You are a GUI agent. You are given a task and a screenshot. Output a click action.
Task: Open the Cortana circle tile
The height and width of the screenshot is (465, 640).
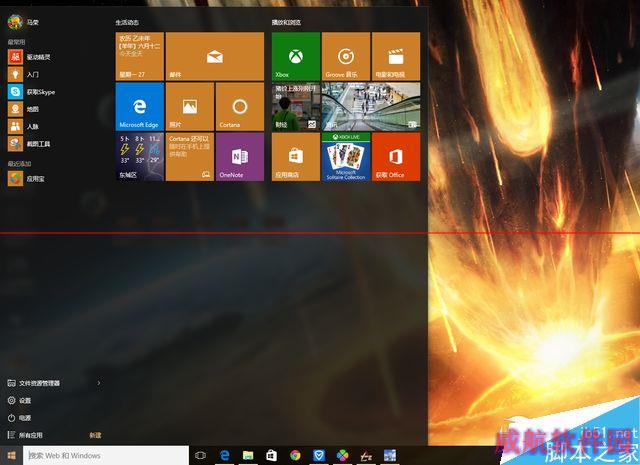click(240, 107)
